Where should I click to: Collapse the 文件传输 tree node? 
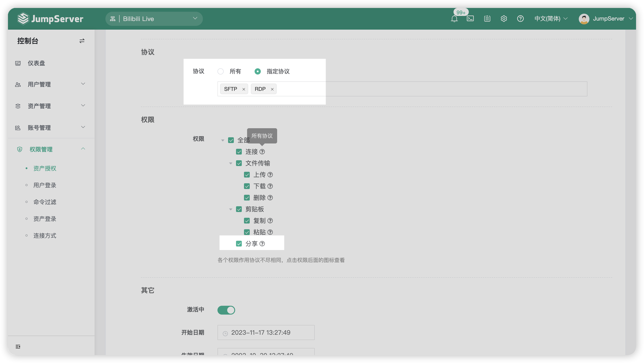(231, 164)
